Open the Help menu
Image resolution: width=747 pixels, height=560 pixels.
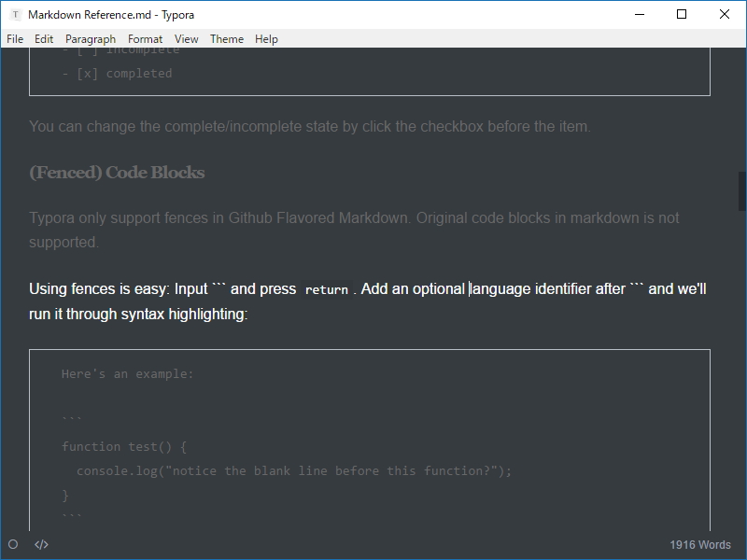pyautogui.click(x=266, y=39)
